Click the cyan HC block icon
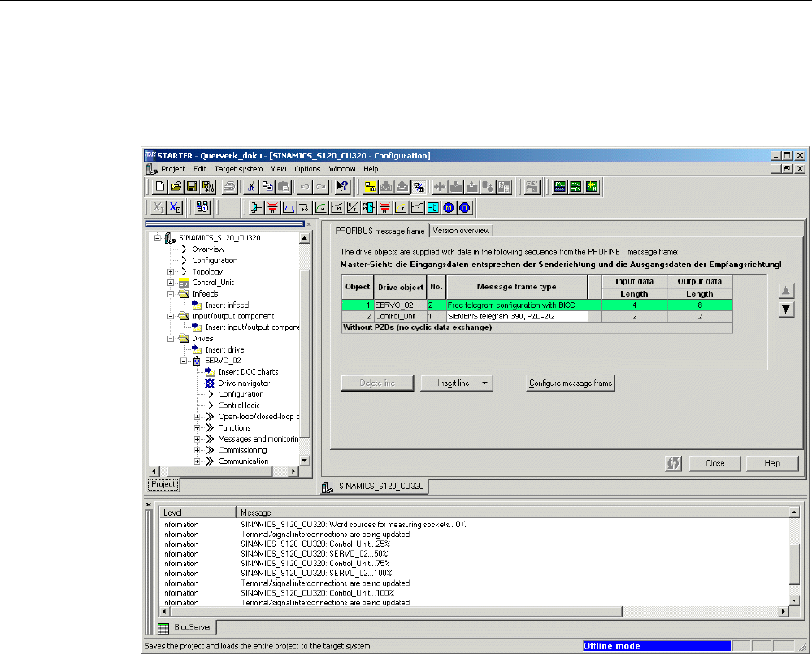 click(433, 208)
